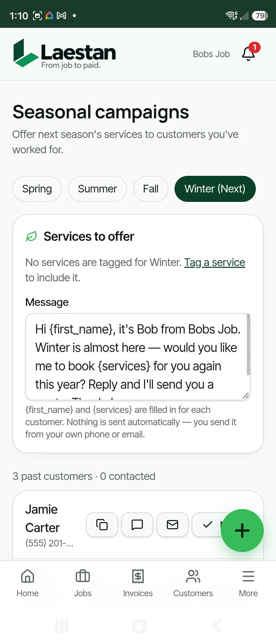Mark Jamie Carter as contacted checkmark

pos(208,525)
